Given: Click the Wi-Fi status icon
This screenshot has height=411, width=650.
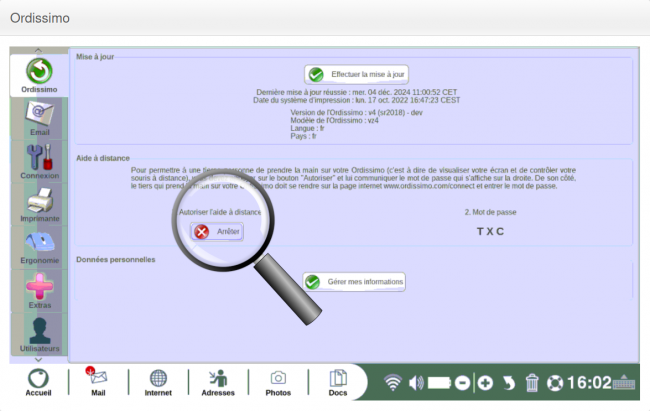Looking at the screenshot, I should coord(392,382).
